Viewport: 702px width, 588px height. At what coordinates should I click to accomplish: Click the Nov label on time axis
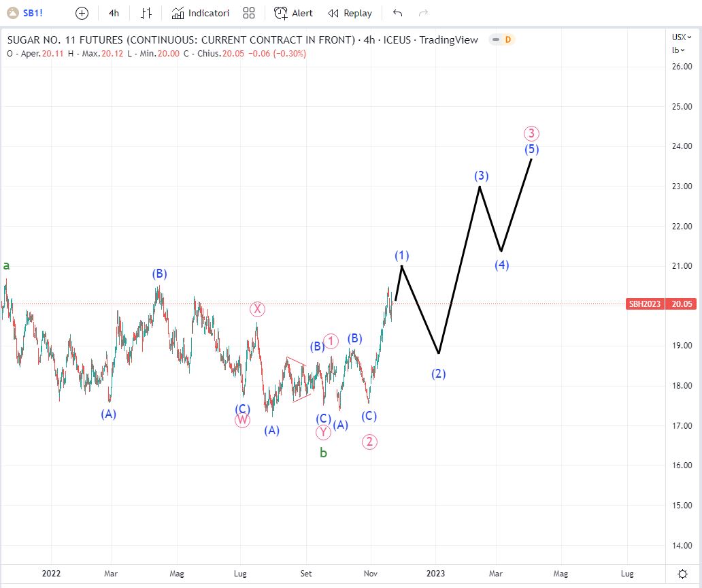click(x=371, y=574)
